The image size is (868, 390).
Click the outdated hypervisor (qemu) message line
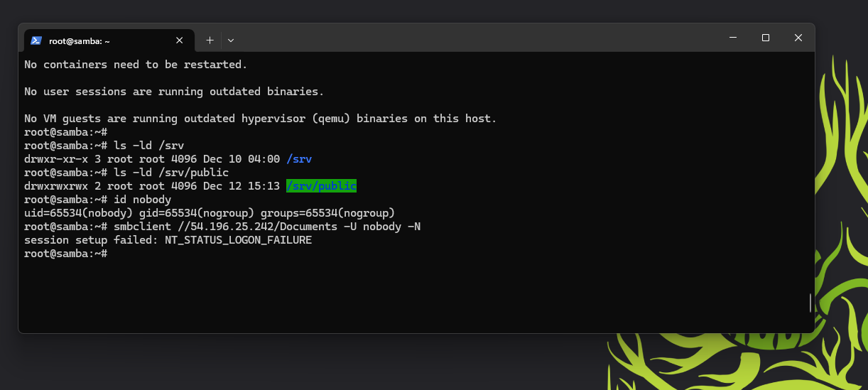tap(261, 119)
